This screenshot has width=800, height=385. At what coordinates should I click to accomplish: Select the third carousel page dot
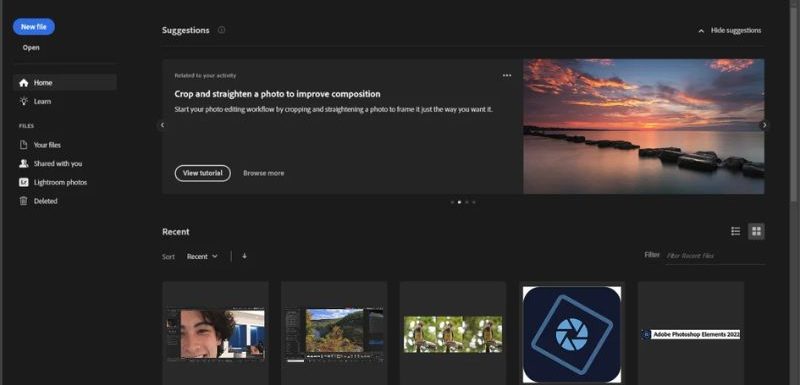pyautogui.click(x=466, y=202)
